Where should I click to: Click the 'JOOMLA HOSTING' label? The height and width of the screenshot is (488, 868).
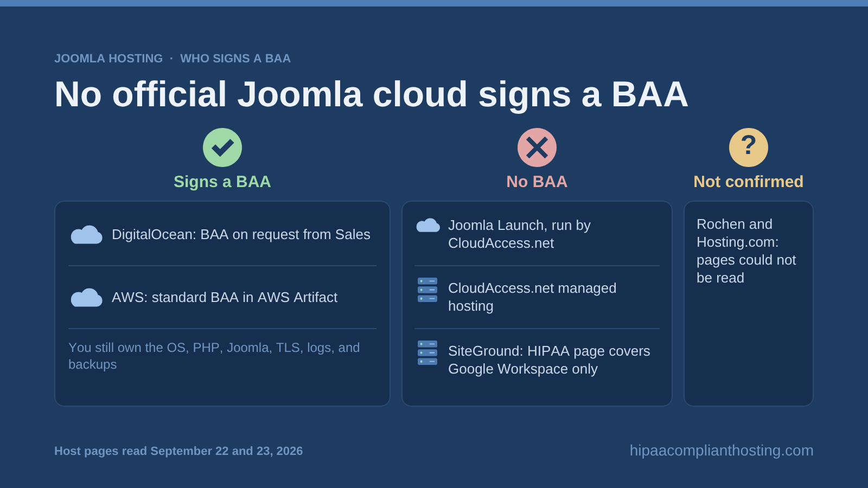[x=108, y=59]
